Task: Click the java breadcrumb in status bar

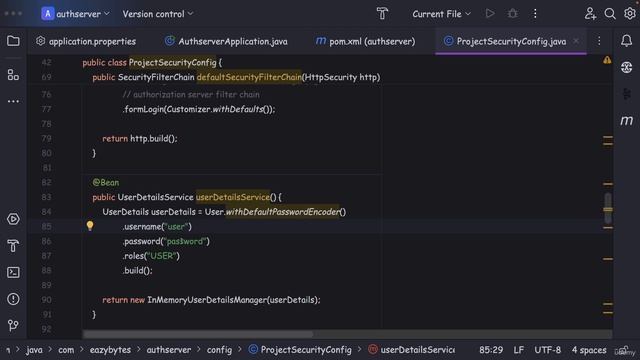Action: [x=34, y=350]
